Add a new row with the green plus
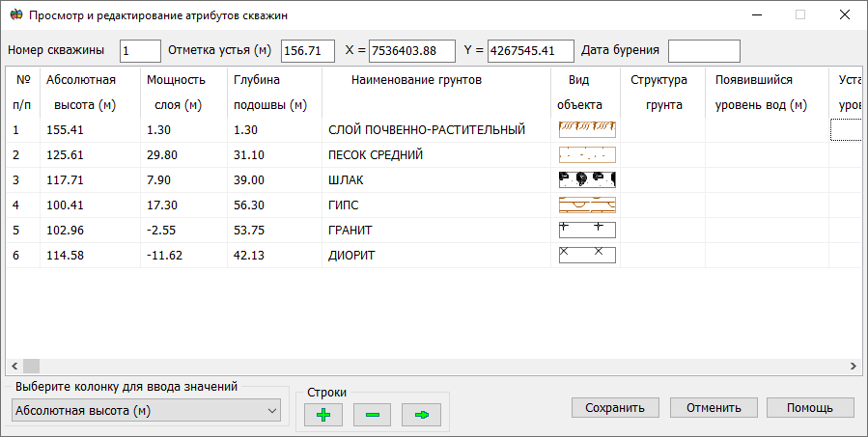The height and width of the screenshot is (437, 868). (x=323, y=414)
